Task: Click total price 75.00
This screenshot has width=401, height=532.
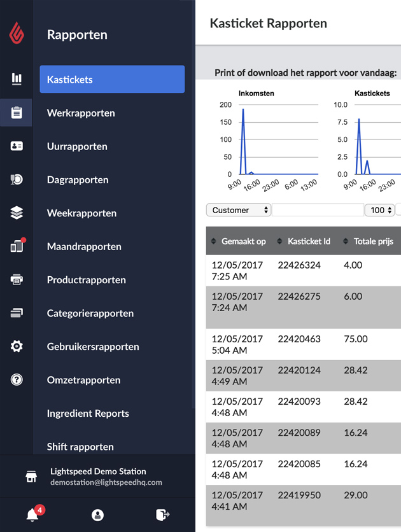Action: 356,339
